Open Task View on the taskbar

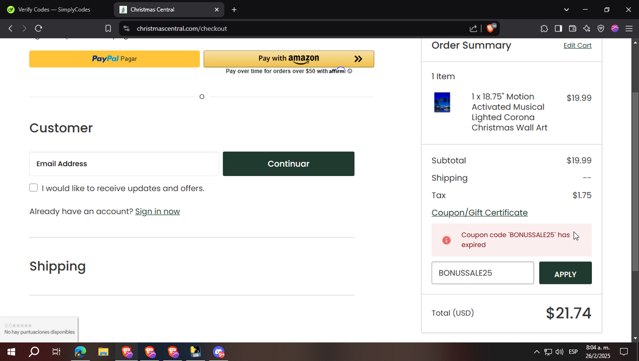(x=57, y=351)
